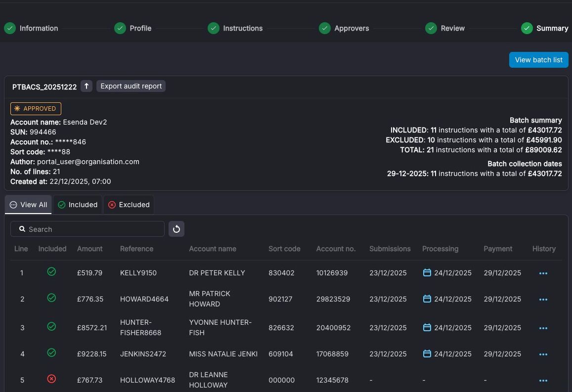
Task: Click included check icon for line 3
Action: coord(51,326)
